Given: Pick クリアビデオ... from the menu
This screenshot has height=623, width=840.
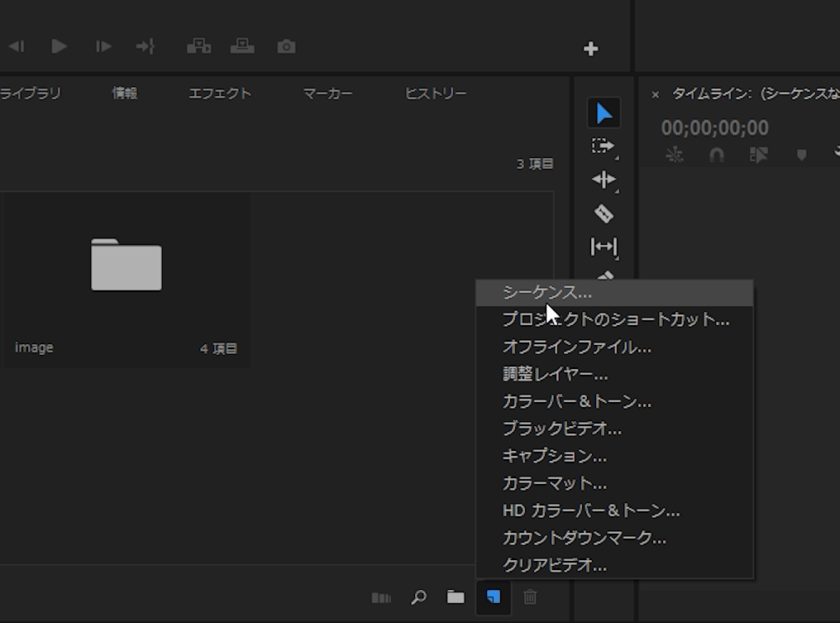Looking at the screenshot, I should click(614, 565).
